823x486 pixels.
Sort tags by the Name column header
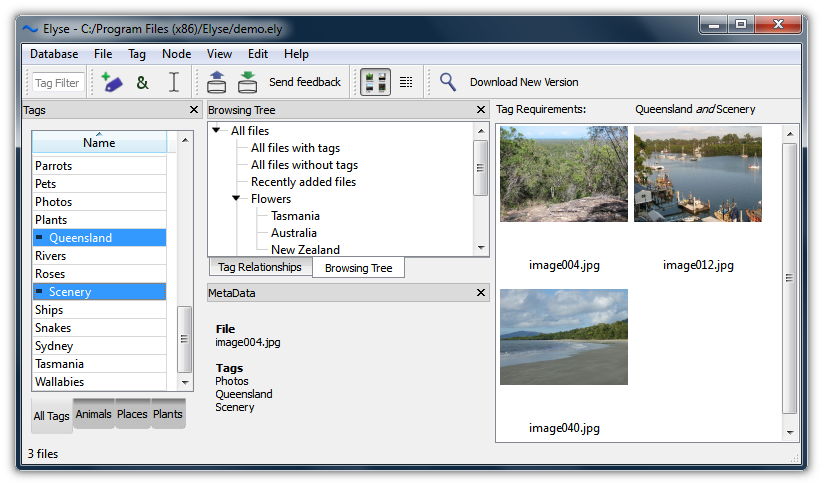(x=99, y=143)
